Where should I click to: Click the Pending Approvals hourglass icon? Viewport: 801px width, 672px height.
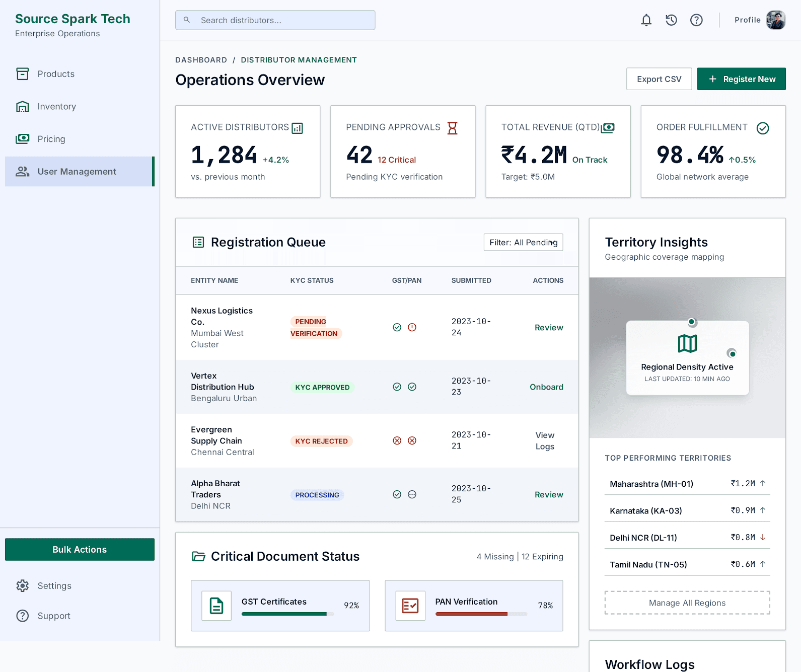pos(453,128)
